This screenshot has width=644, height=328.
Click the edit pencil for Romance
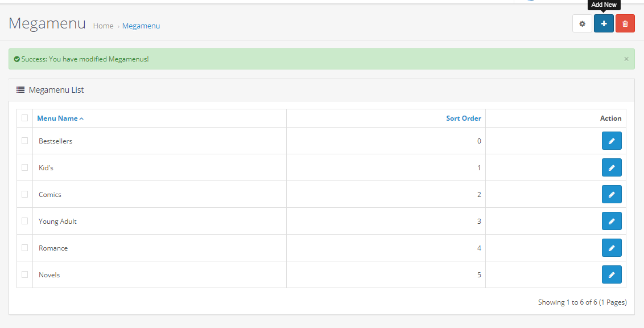tap(612, 248)
